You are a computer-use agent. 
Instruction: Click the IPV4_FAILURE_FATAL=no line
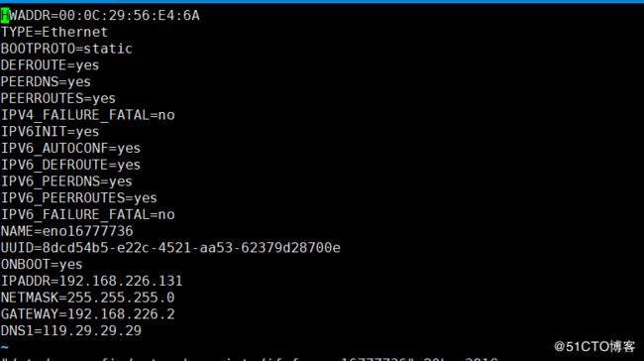[88, 115]
